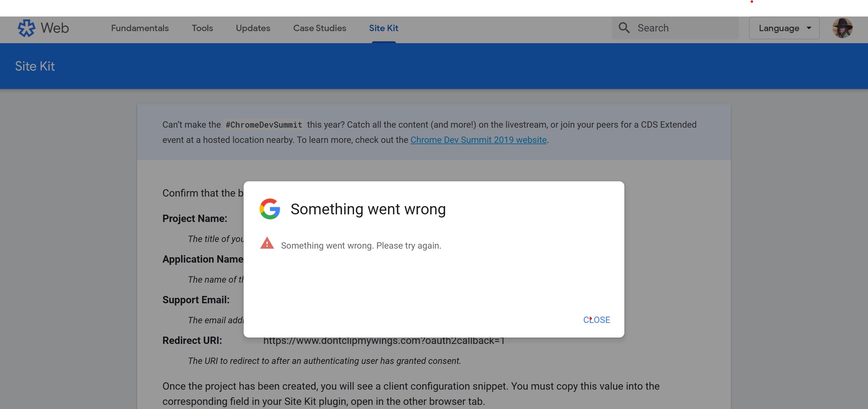Click the Web Fundamentals asterisk logo
The height and width of the screenshot is (409, 868).
(27, 28)
